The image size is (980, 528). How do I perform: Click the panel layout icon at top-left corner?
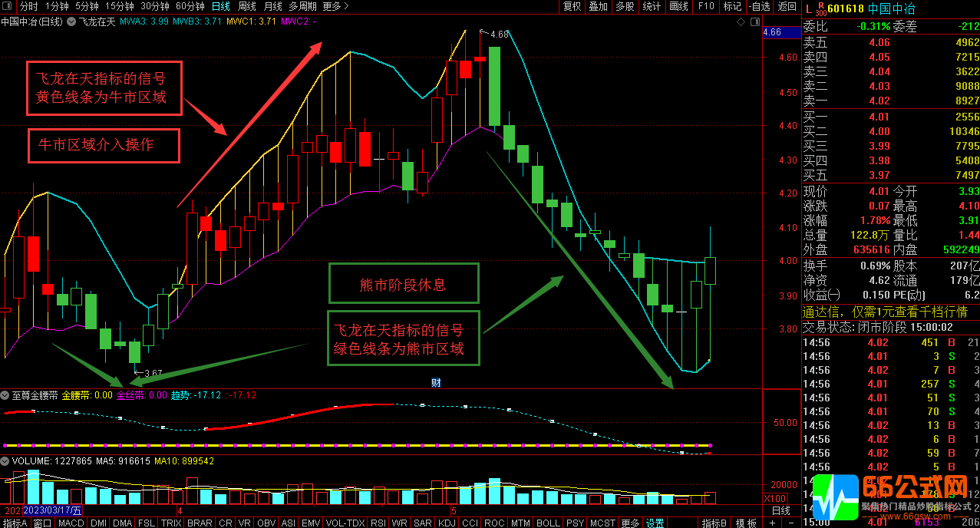(x=8, y=6)
